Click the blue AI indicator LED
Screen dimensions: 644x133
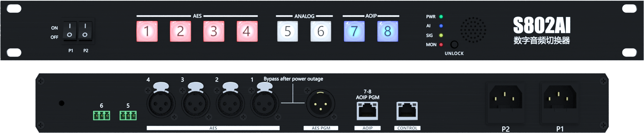[441, 26]
